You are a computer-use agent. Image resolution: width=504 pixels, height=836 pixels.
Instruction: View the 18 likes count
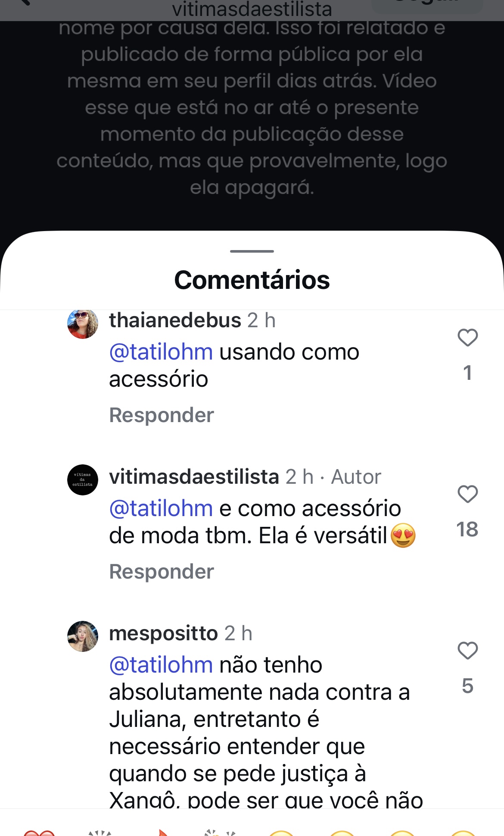click(x=467, y=529)
